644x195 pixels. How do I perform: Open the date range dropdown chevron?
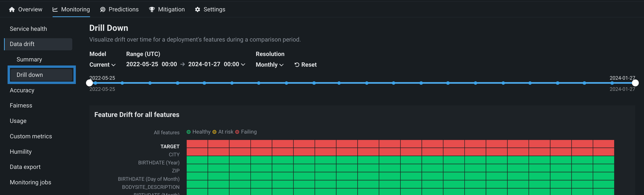(243, 65)
